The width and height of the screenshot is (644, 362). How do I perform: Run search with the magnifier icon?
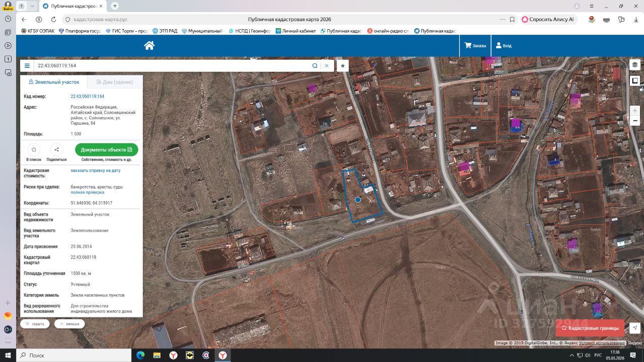315,66
